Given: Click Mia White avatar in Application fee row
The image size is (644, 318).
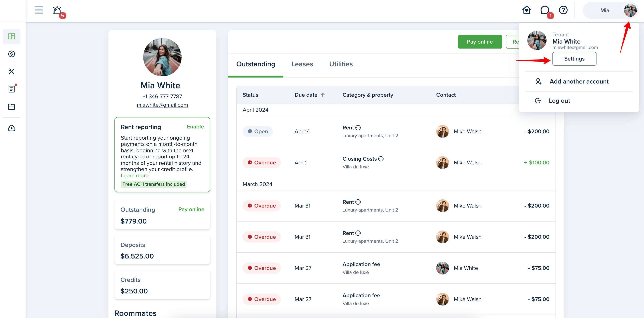Looking at the screenshot, I should (442, 268).
